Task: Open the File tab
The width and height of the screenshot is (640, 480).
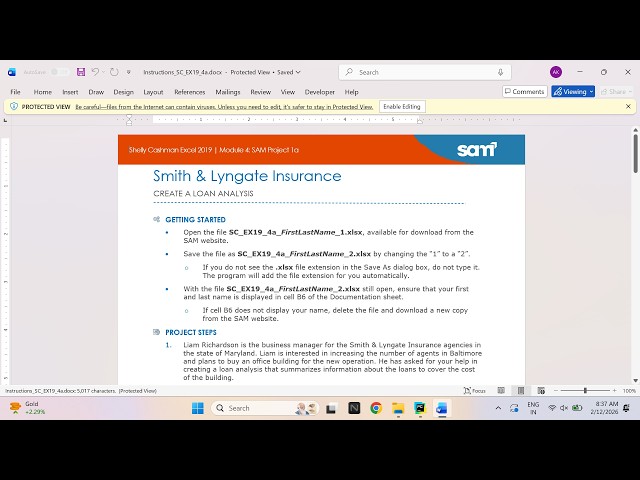Action: click(16, 92)
